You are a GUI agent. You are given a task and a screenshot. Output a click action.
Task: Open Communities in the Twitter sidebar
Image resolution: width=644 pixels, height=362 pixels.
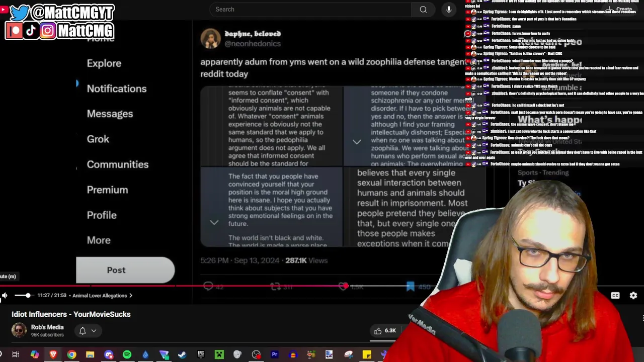118,164
